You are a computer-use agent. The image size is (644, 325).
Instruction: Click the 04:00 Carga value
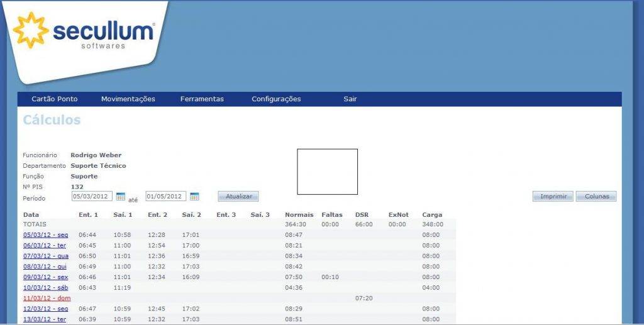coord(431,288)
